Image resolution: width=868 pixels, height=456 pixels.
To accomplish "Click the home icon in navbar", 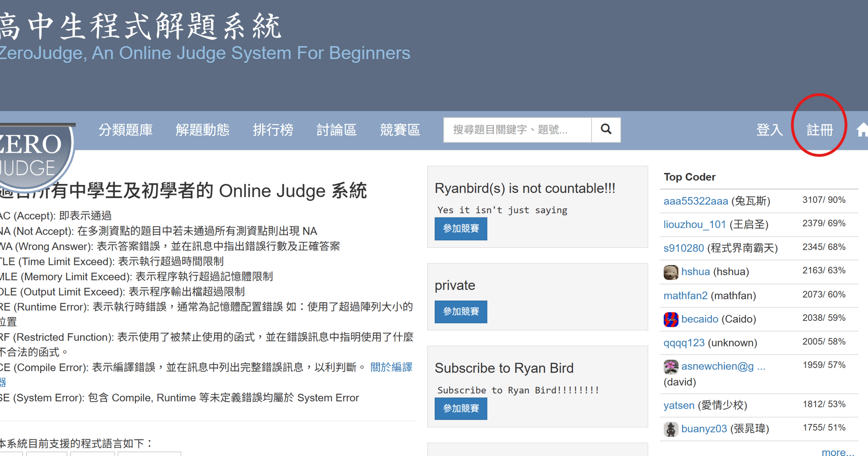I will pyautogui.click(x=862, y=130).
